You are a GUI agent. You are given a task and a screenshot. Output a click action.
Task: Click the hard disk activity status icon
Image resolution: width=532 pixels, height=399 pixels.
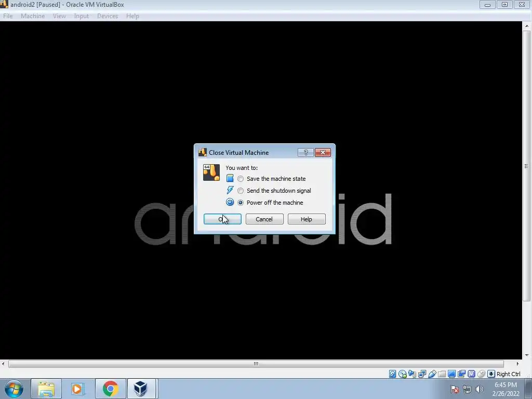392,374
